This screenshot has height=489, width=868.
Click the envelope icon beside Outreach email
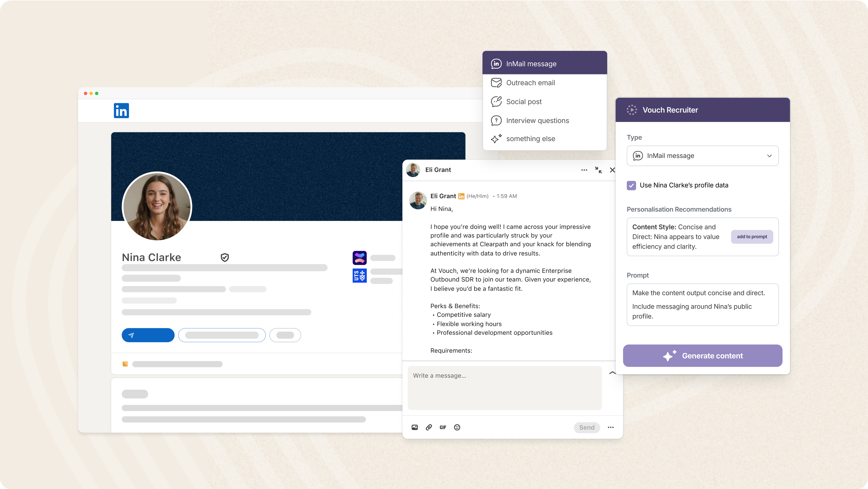click(x=496, y=83)
